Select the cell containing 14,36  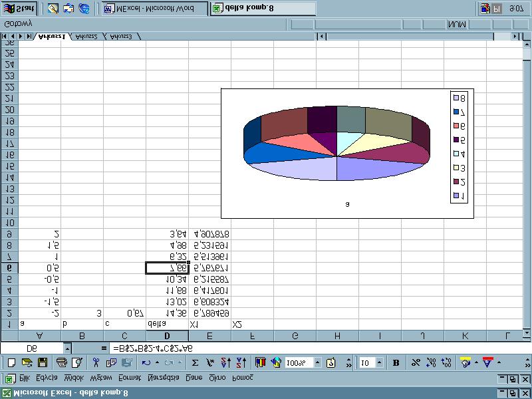point(168,313)
